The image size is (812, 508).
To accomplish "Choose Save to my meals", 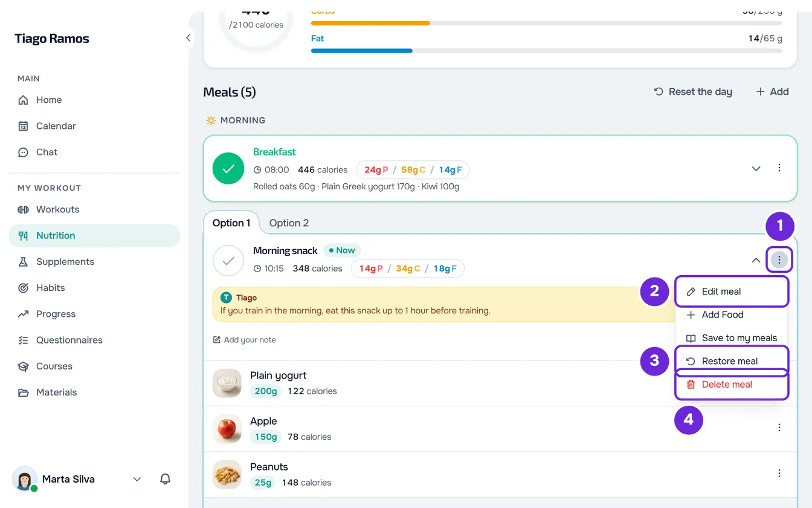I will pyautogui.click(x=732, y=338).
